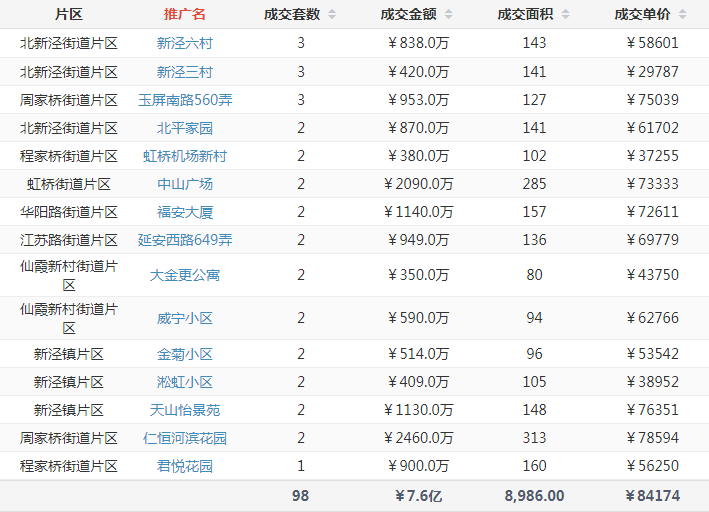
Task: Select the 成交金额 header text
Action: click(x=408, y=14)
